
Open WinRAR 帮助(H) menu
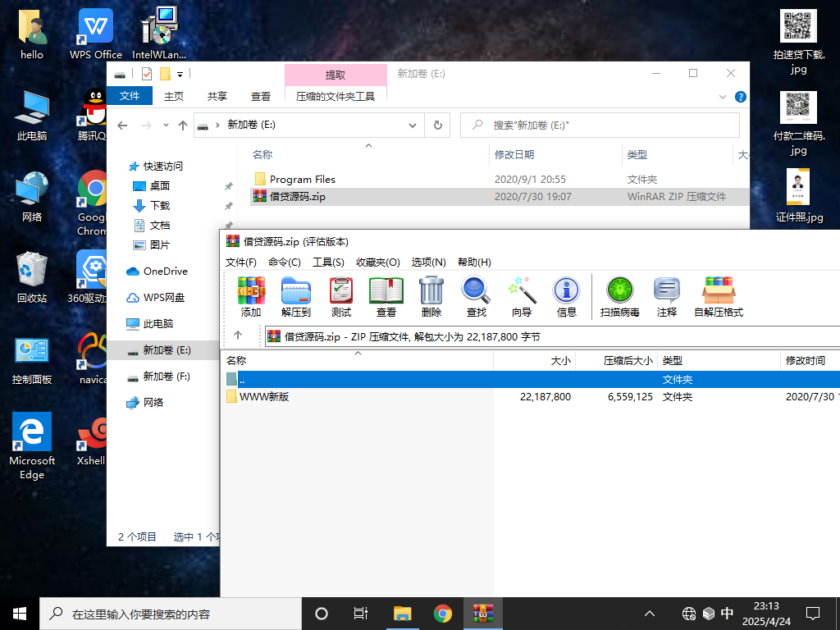[x=475, y=262]
